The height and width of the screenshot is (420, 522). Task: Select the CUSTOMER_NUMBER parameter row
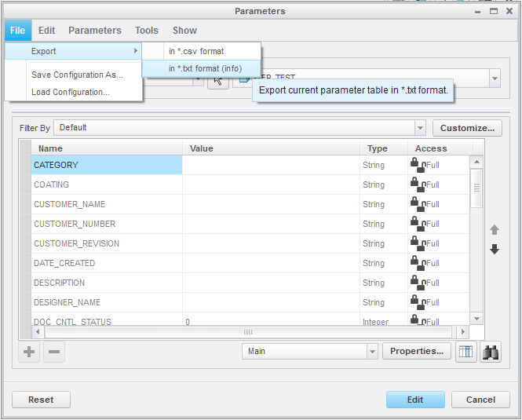point(250,224)
